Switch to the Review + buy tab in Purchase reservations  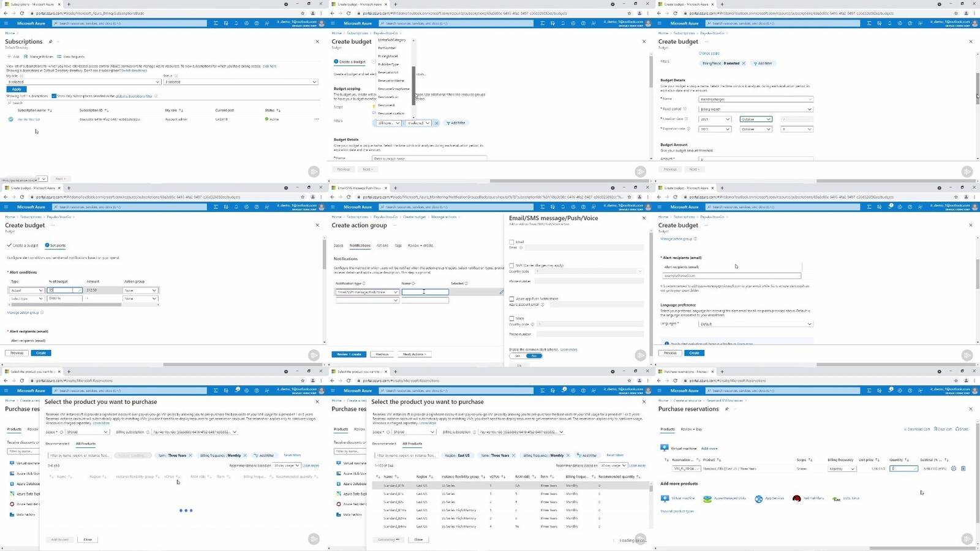click(x=692, y=429)
